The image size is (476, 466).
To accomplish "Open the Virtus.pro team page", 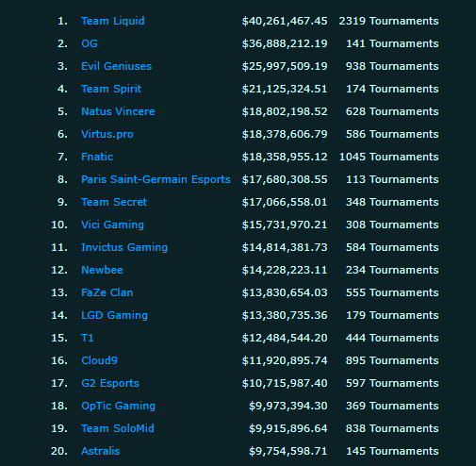I will 107,134.
